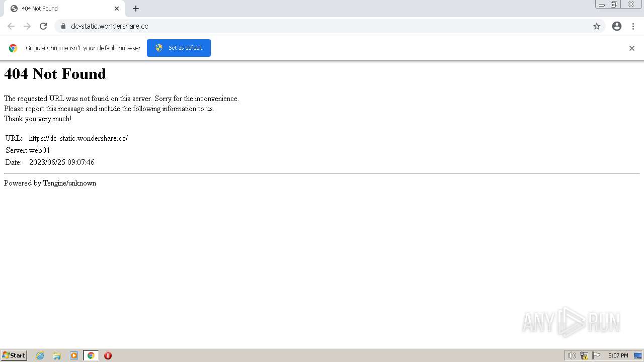The height and width of the screenshot is (362, 644).
Task: Open the Action Center flag icon
Action: 596,355
